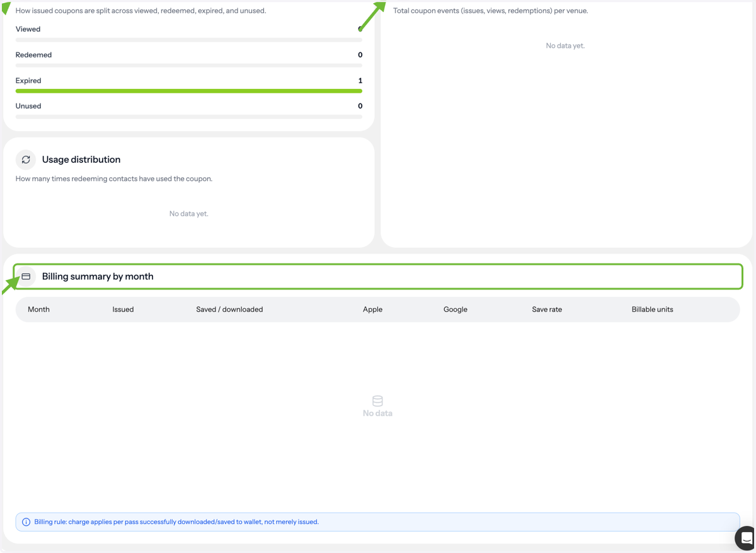Image resolution: width=756 pixels, height=553 pixels.
Task: Click the Apple column header
Action: [372, 310]
